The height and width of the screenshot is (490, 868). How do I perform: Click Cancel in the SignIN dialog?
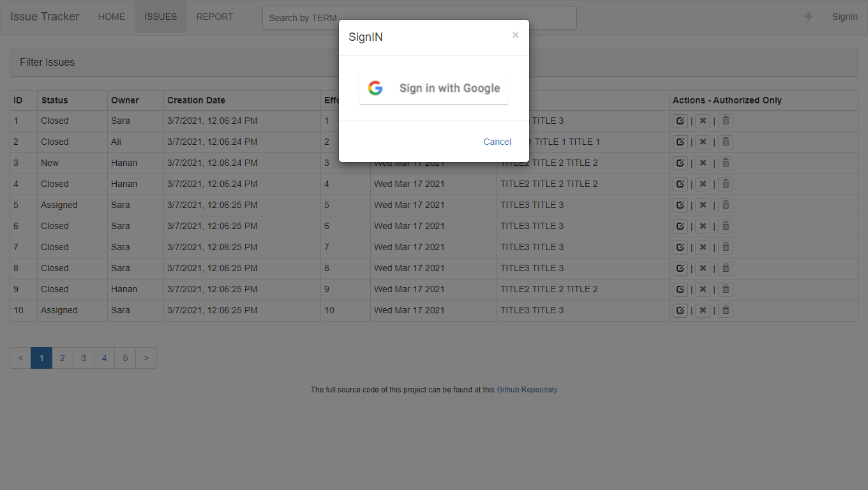(497, 142)
